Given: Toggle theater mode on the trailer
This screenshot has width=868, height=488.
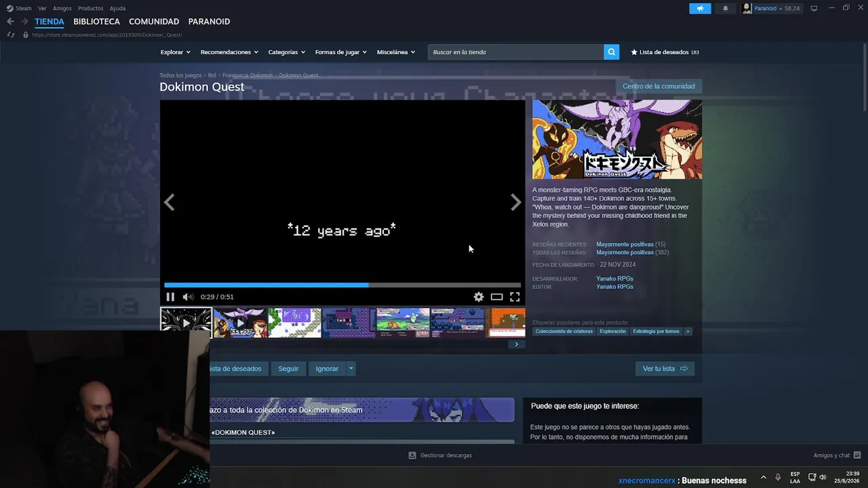Looking at the screenshot, I should [x=497, y=297].
